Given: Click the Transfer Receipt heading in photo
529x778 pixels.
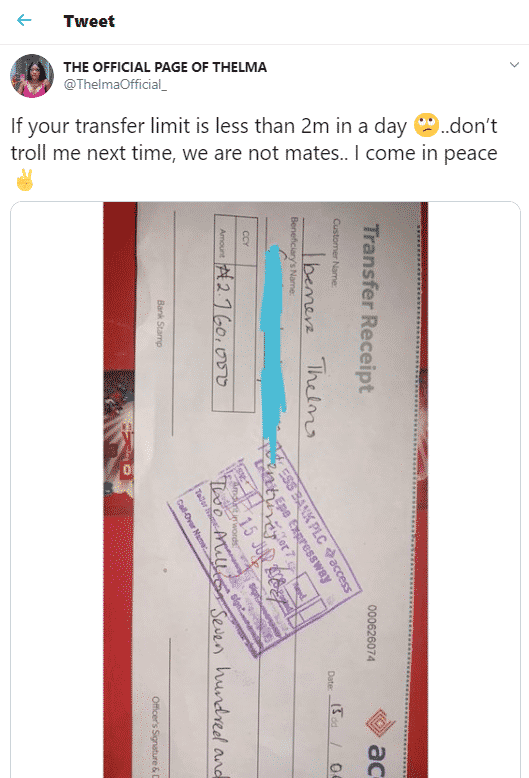Looking at the screenshot, I should 368,308.
